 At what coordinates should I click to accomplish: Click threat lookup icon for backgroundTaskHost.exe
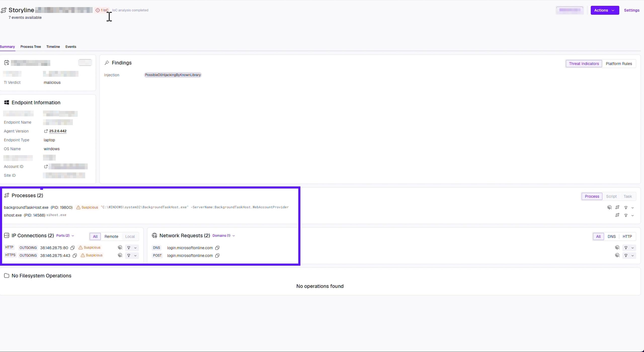pos(609,207)
